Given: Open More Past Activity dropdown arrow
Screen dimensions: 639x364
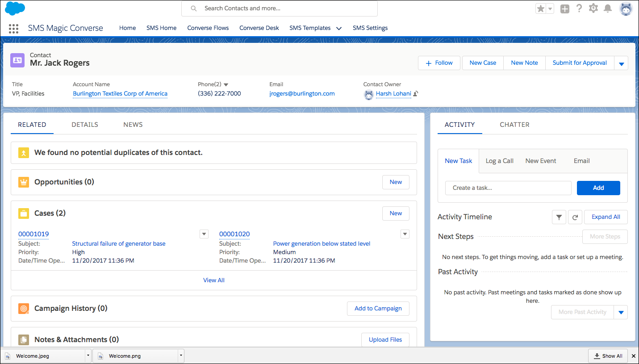Looking at the screenshot, I should click(621, 312).
